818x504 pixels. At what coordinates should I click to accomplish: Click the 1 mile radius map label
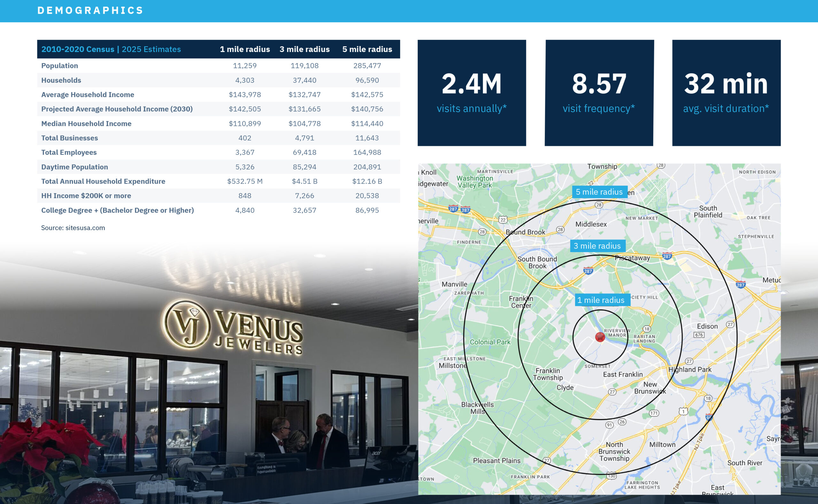coord(602,300)
